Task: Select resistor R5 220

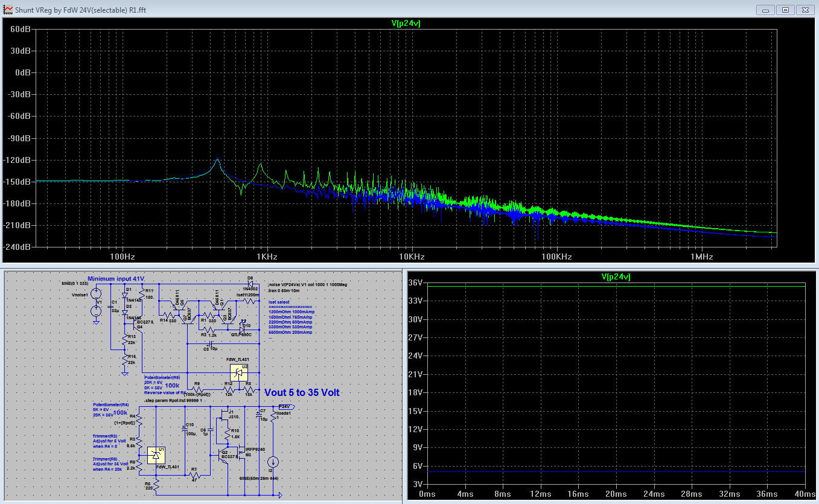Action: [156, 486]
